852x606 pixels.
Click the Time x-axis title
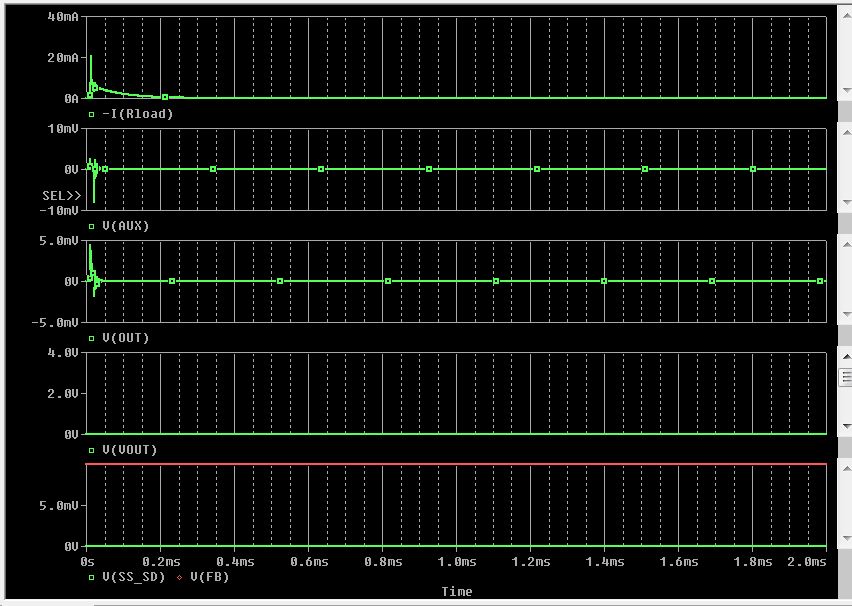click(x=456, y=591)
